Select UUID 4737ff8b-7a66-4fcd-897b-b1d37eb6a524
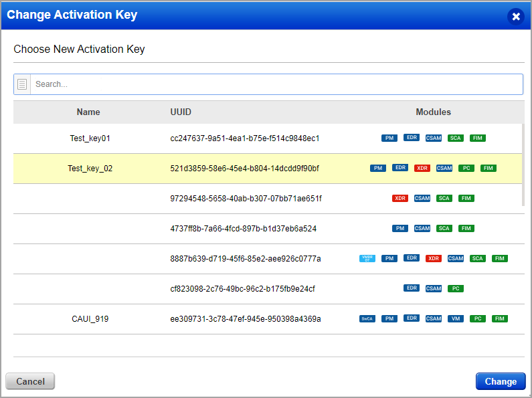 [244, 229]
